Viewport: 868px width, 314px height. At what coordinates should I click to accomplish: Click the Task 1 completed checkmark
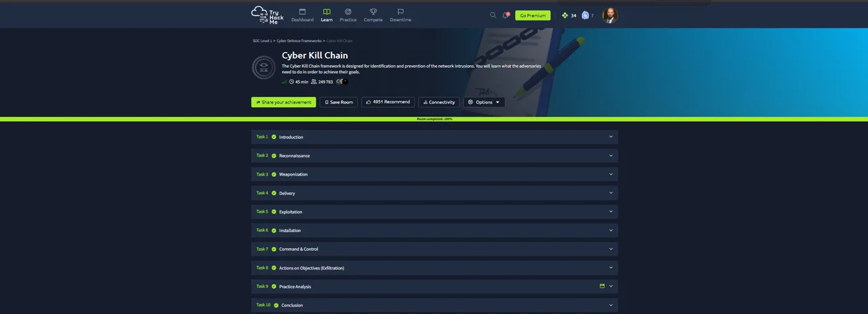pos(274,137)
